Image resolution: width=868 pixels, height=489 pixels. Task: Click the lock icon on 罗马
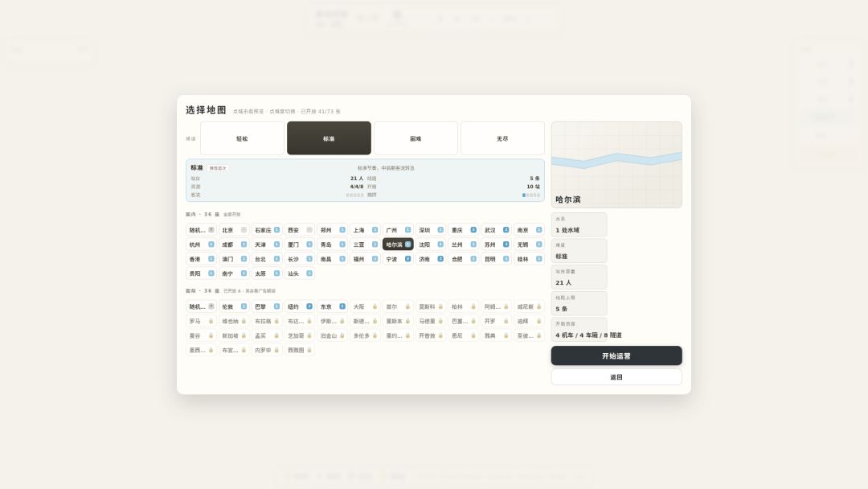[x=211, y=321]
